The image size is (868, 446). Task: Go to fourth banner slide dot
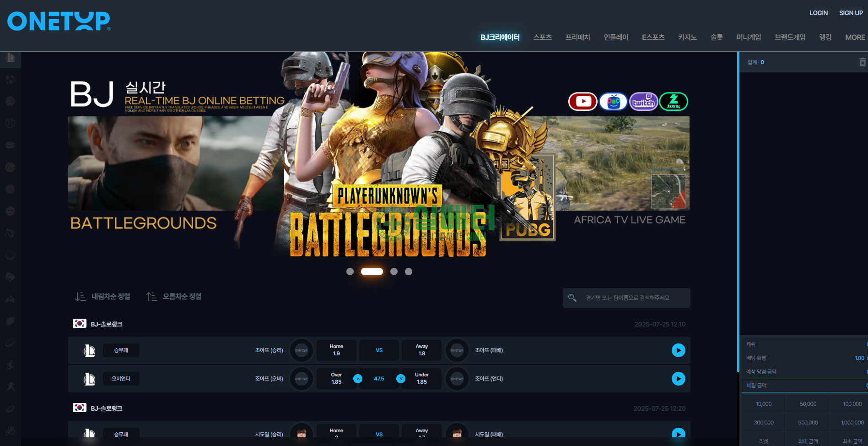409,272
